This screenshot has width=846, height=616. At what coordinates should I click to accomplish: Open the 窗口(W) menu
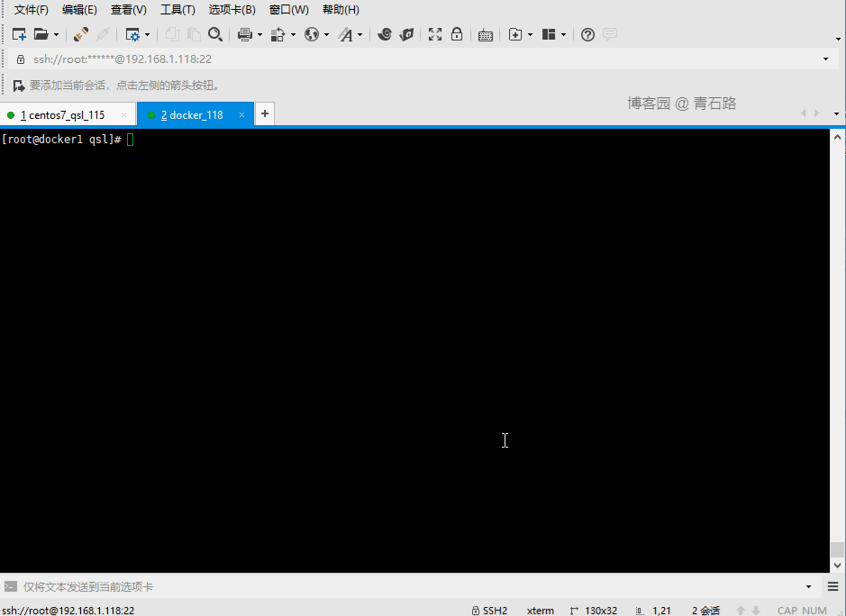288,10
